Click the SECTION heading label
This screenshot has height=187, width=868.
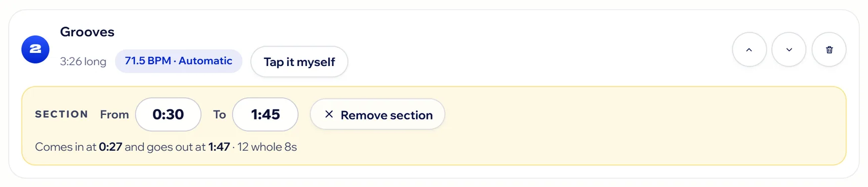tap(62, 114)
